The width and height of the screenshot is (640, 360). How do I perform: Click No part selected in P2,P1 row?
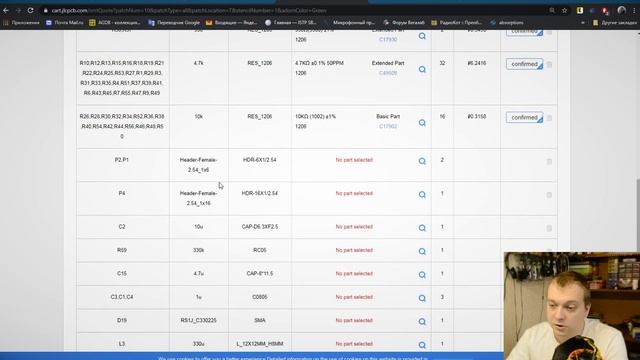(x=354, y=160)
